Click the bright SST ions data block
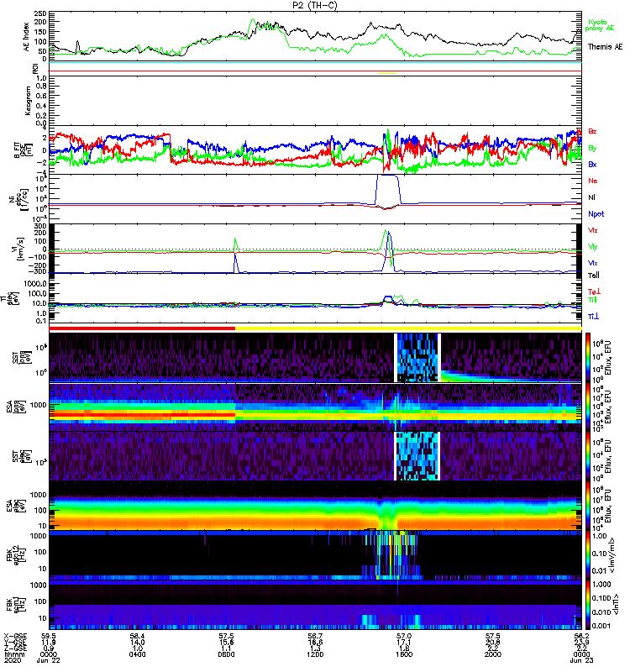 coord(417,358)
